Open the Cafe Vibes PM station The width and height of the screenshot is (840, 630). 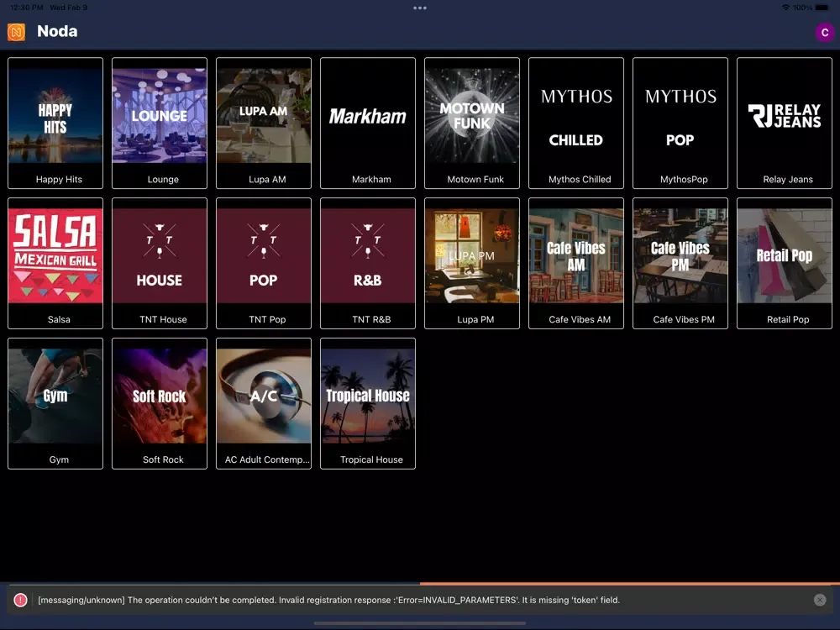coord(680,263)
